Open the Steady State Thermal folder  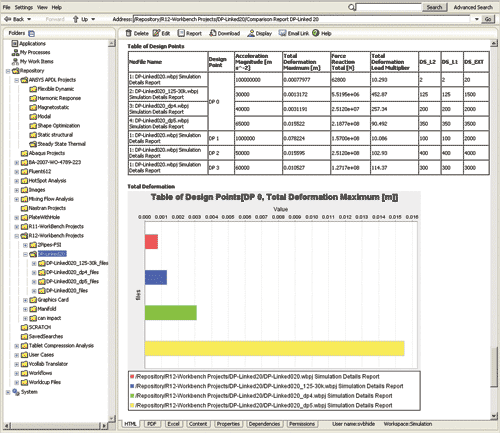[57, 144]
